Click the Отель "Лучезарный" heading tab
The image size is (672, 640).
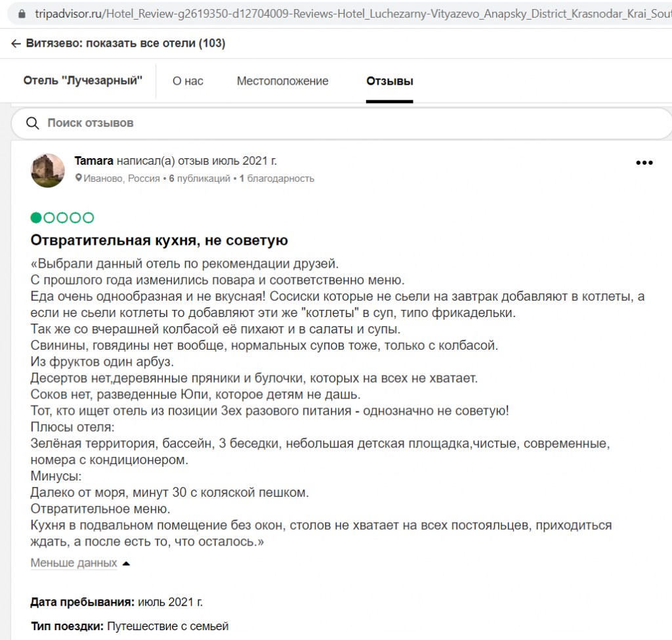83,81
